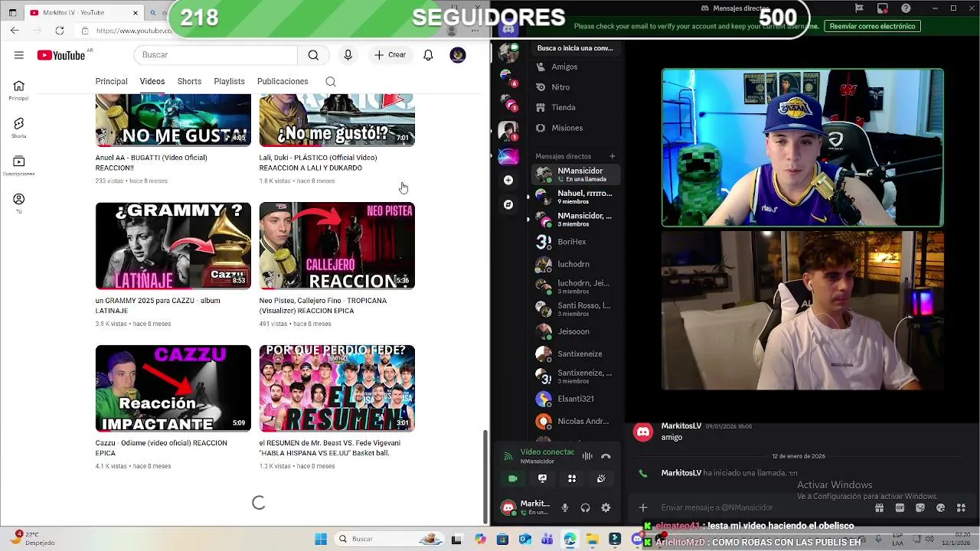Click the YouTube logo
The image size is (980, 551).
[61, 55]
